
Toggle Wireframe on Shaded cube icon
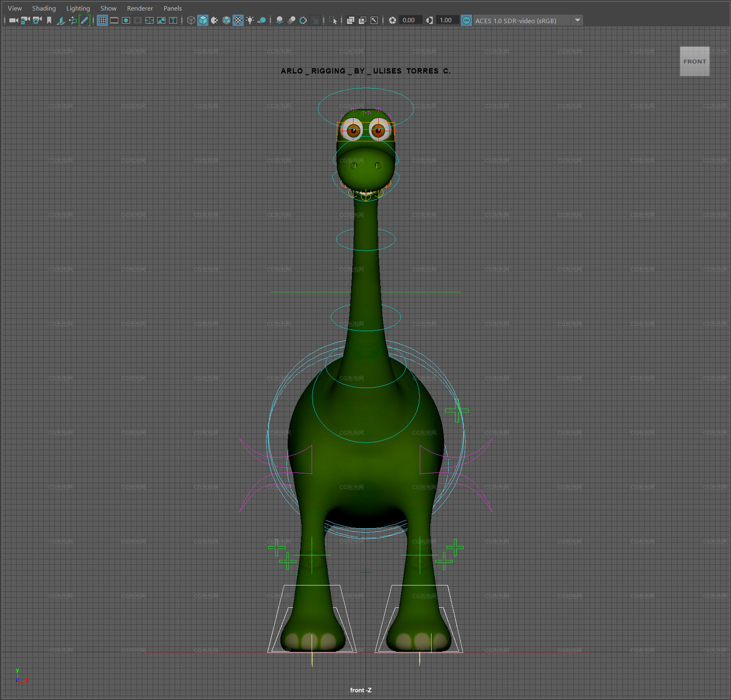tap(226, 20)
